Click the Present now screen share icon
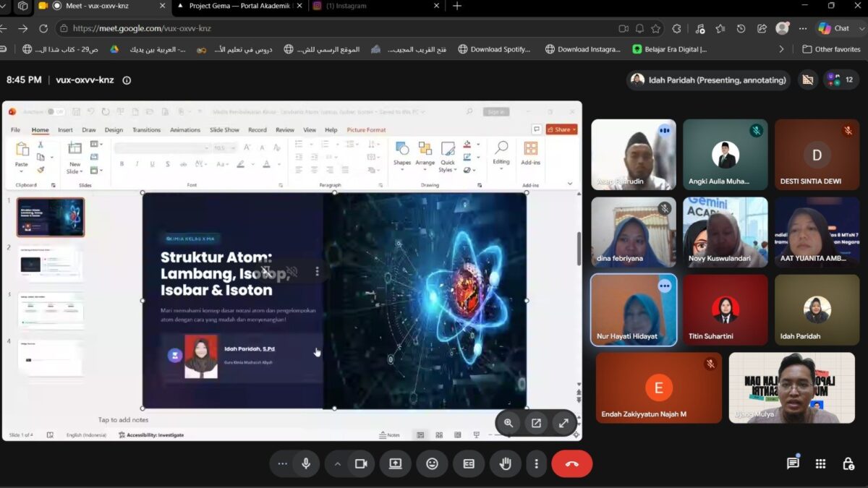Image resolution: width=868 pixels, height=488 pixels. tap(395, 464)
